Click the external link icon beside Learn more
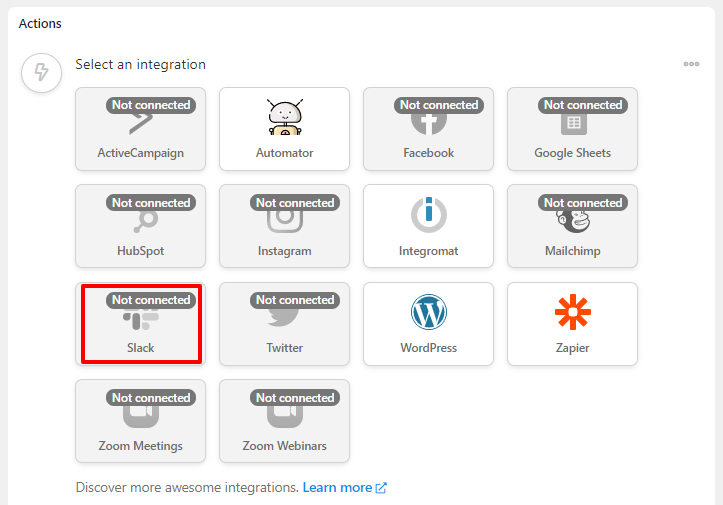Viewport: 723px width, 505px height. point(381,488)
